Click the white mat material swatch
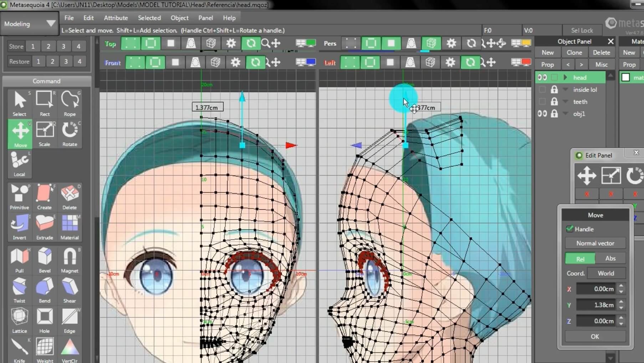The image size is (644, 363). tap(626, 77)
